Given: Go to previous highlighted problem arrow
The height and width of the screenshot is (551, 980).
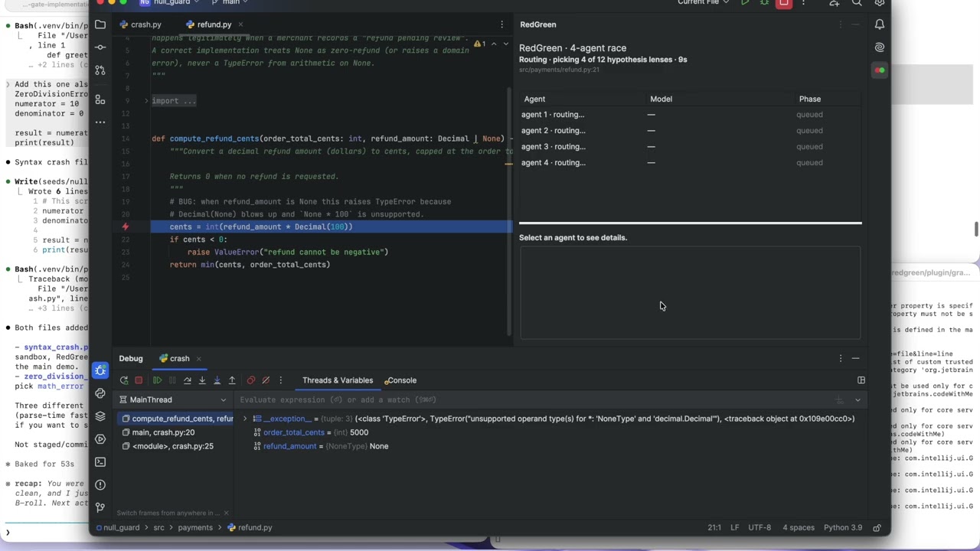Looking at the screenshot, I should point(494,44).
